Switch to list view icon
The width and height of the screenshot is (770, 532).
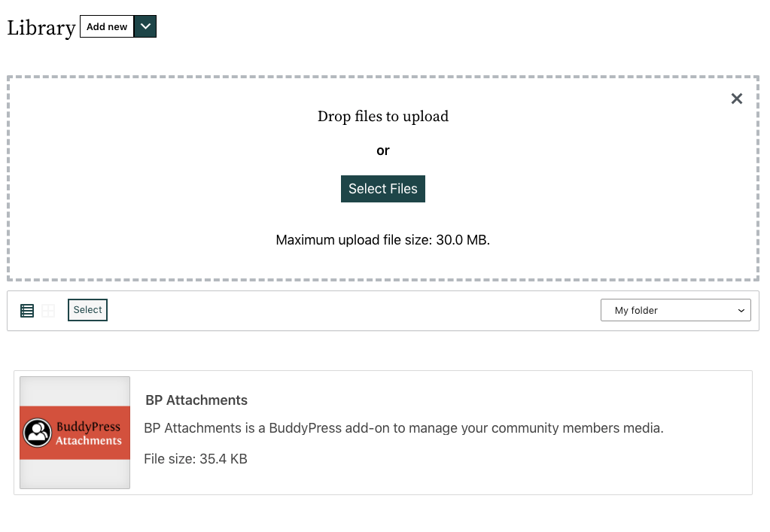click(27, 311)
